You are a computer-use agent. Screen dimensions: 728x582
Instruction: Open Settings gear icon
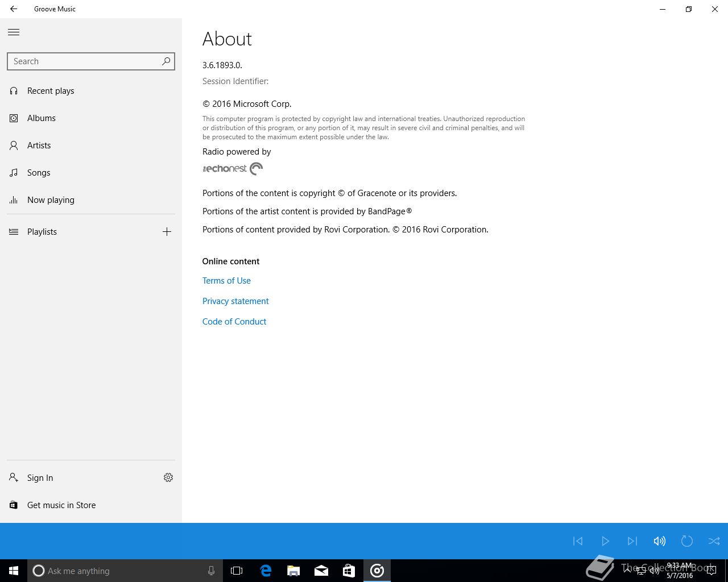pyautogui.click(x=168, y=478)
